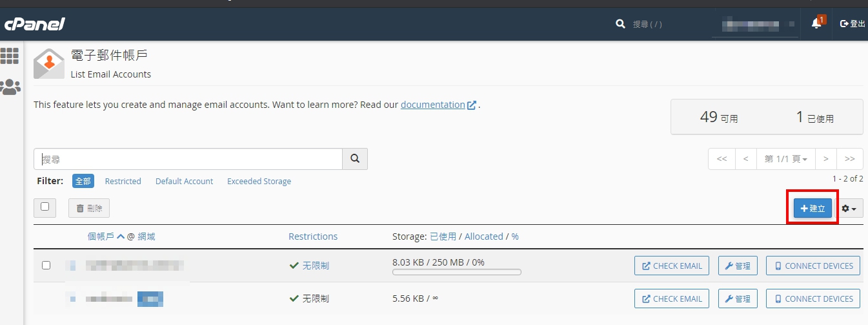Expand the 第 1/1 頁 page dropdown

click(785, 159)
